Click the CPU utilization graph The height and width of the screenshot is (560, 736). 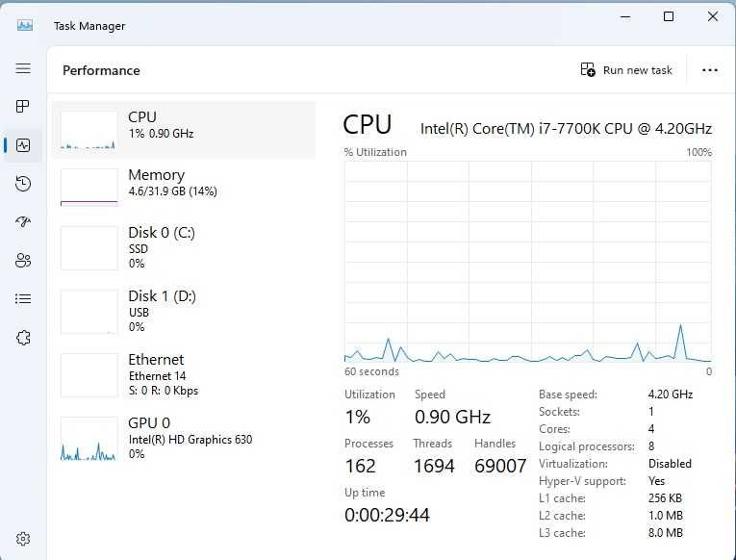pyautogui.click(x=527, y=262)
